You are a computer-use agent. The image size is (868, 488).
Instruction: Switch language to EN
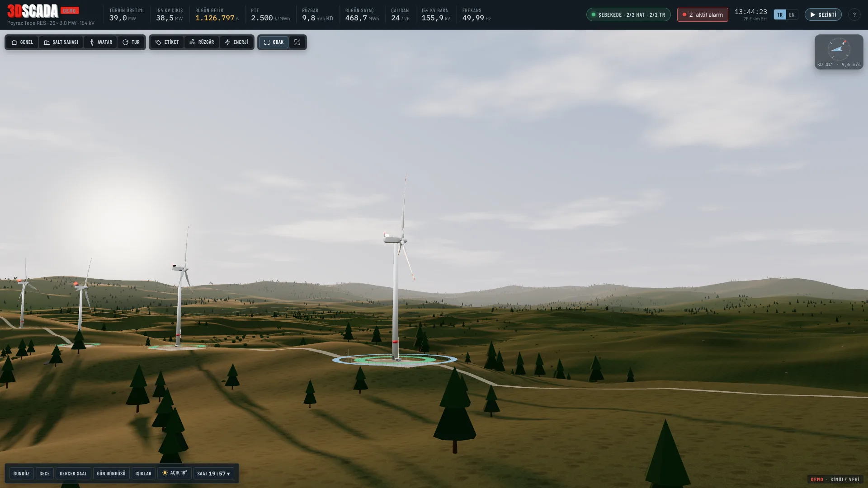[792, 14]
